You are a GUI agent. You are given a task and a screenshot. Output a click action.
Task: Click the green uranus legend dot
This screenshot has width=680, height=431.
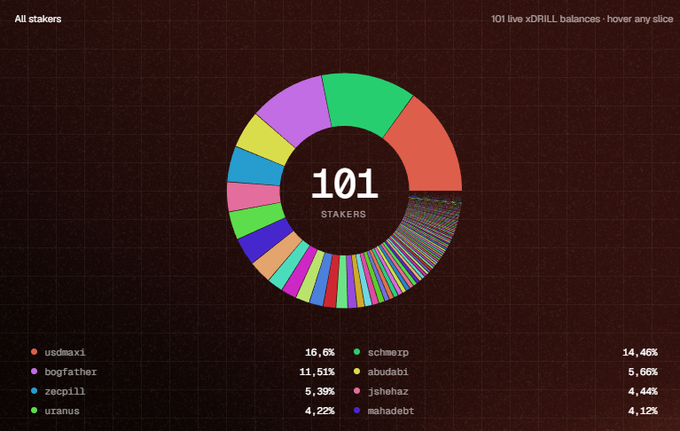(34, 410)
